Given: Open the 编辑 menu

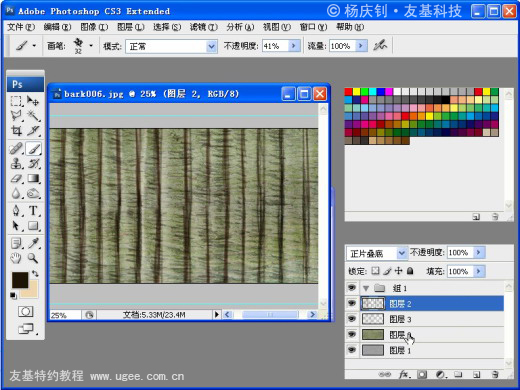Looking at the screenshot, I should [x=57, y=27].
